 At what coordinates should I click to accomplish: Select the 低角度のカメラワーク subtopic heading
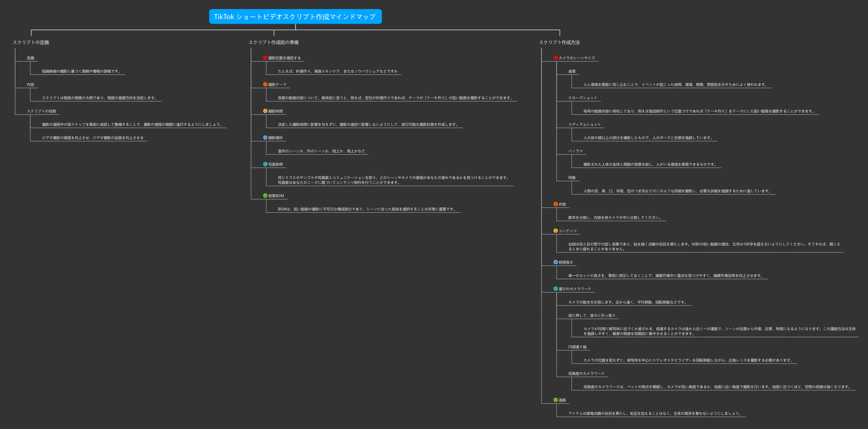(586, 374)
